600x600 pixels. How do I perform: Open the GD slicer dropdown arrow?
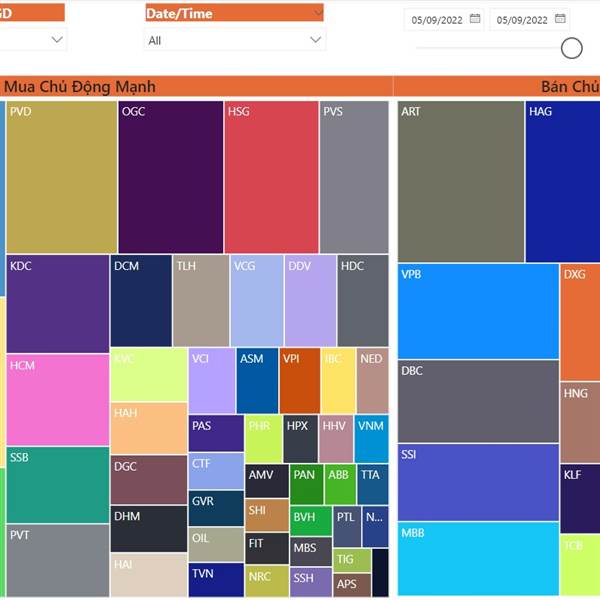57,39
